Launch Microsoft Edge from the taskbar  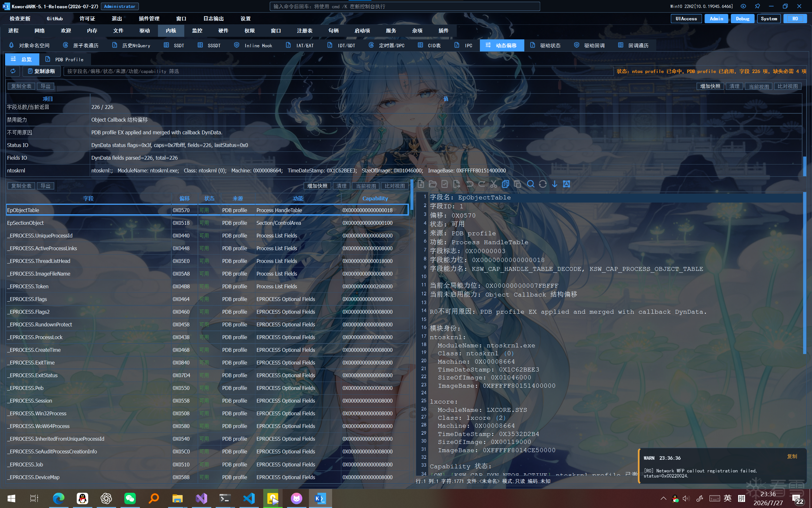pos(58,498)
